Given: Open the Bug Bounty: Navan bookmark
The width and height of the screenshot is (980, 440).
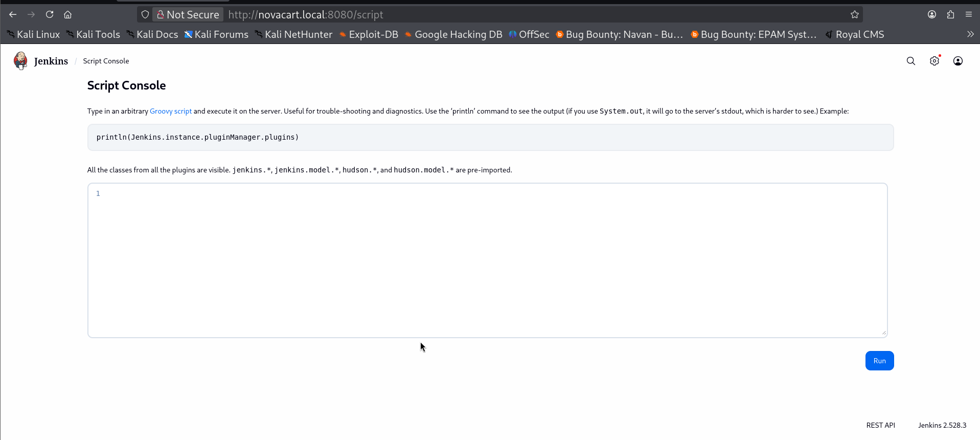Looking at the screenshot, I should pos(620,34).
